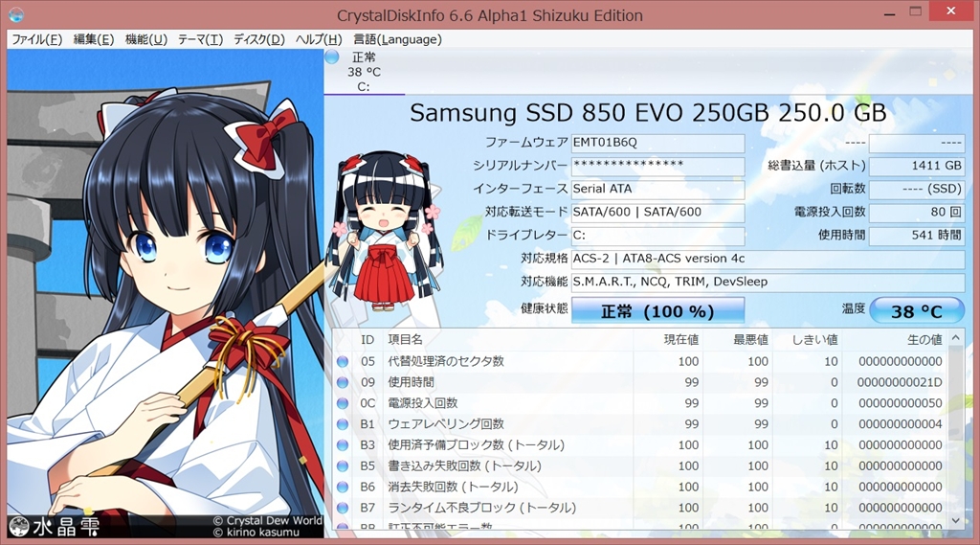Click the drive letter field C:
The image size is (980, 545).
pos(657,236)
